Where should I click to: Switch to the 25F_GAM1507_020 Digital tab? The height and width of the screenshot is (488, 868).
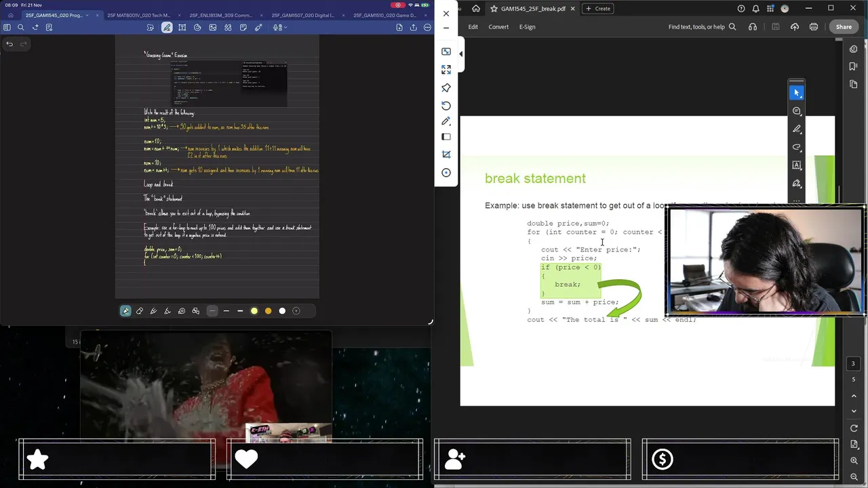pos(303,15)
